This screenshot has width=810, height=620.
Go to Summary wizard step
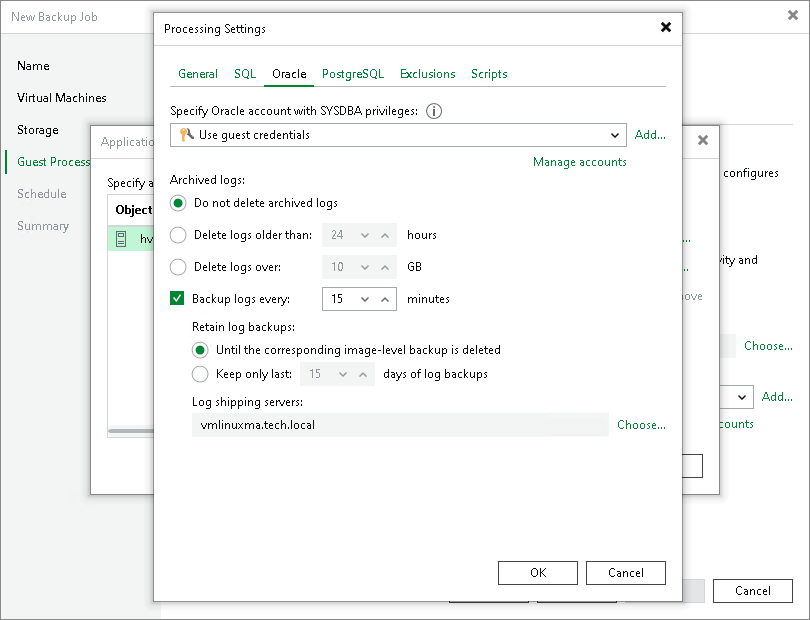[43, 226]
